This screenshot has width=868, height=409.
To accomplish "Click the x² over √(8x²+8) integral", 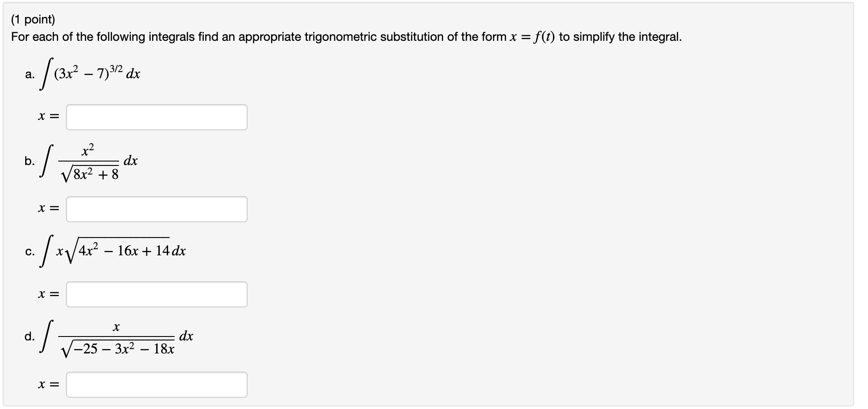I will coord(89,162).
